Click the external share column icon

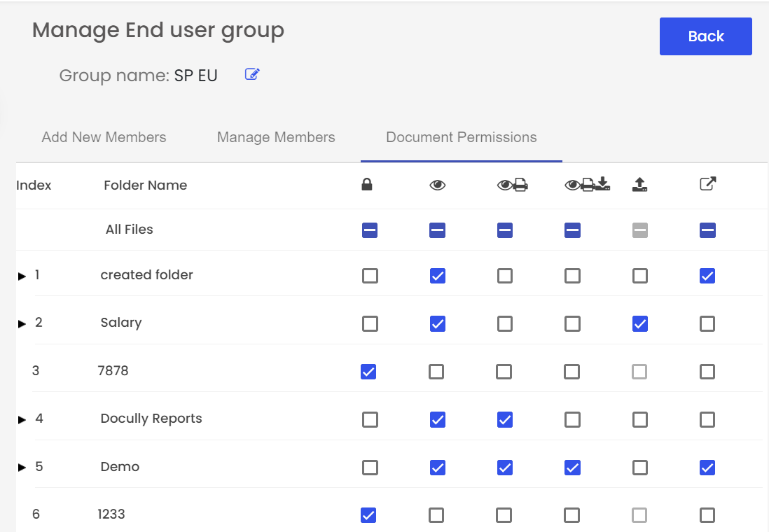click(707, 183)
